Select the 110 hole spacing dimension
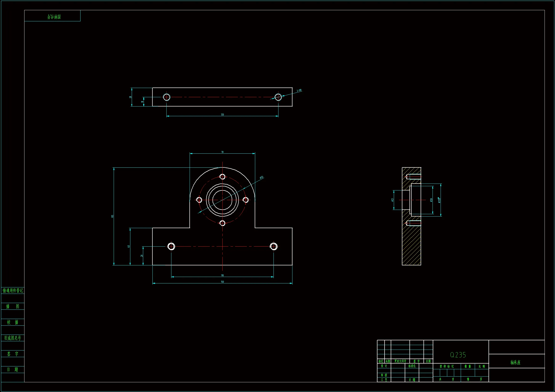This screenshot has height=392, width=555. coord(222,275)
